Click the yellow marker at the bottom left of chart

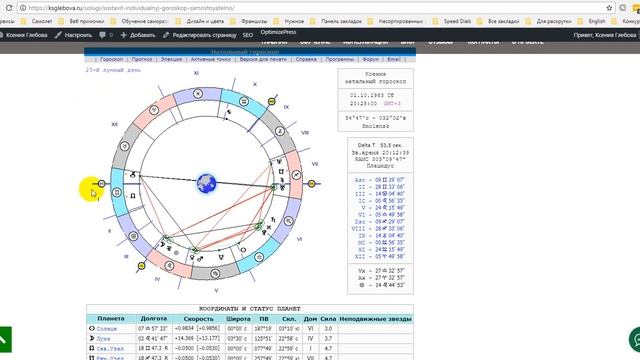(x=142, y=266)
